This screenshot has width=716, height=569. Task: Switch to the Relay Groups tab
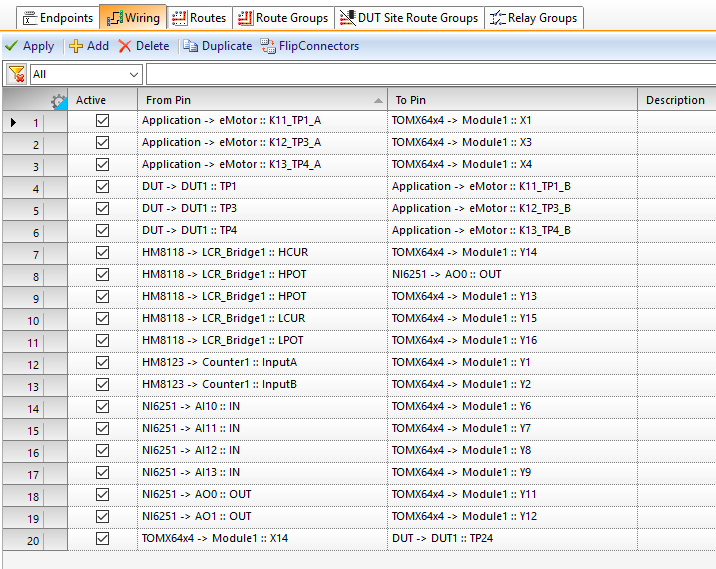533,18
